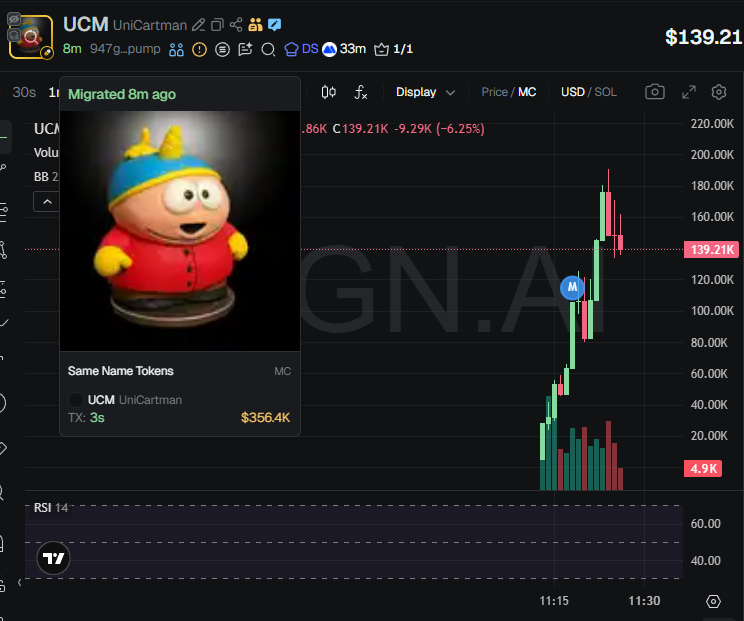Open the Display dropdown

[x=425, y=92]
